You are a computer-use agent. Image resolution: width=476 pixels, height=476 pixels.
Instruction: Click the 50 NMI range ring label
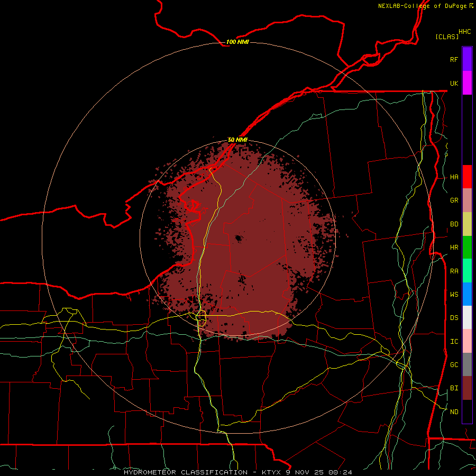coord(237,140)
